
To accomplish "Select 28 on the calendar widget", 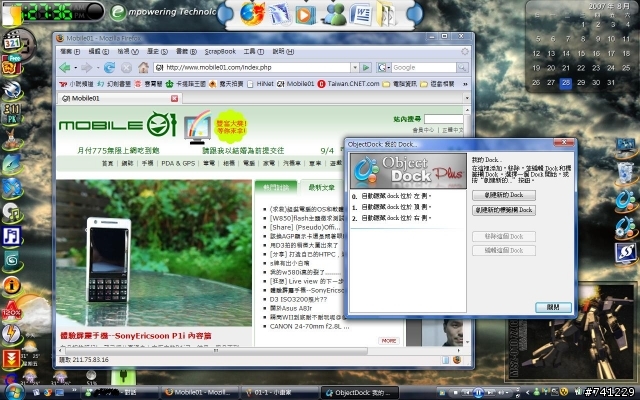I will tap(566, 83).
